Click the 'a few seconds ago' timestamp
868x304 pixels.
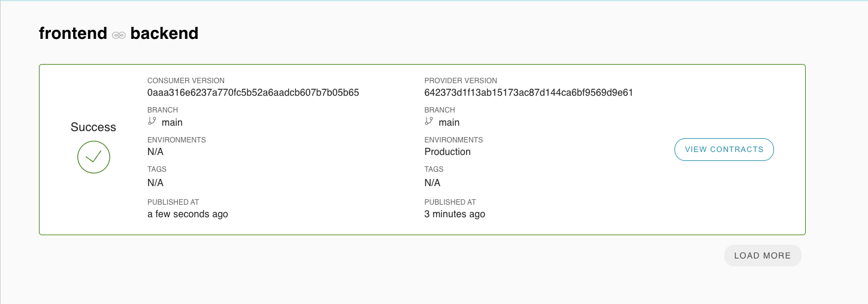point(187,214)
